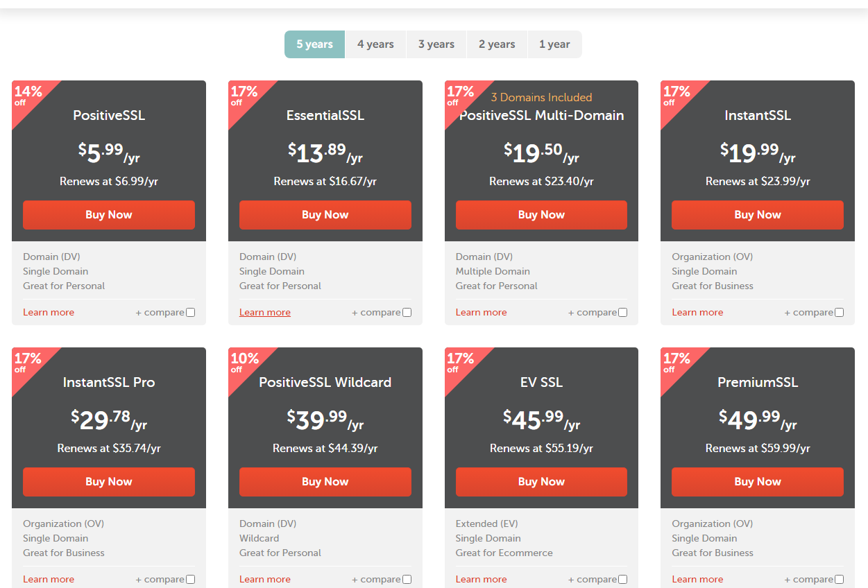This screenshot has height=588, width=868.
Task: Purchase PositiveSSL Wildcard via Buy Now
Action: (325, 482)
